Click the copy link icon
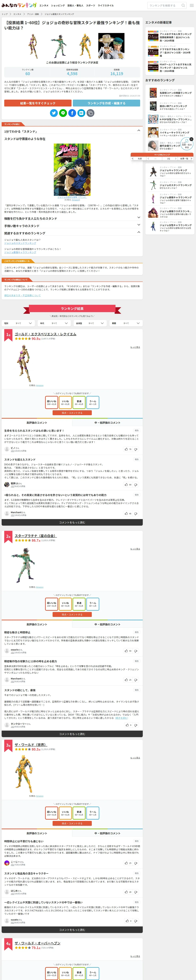This screenshot has height=980, width=196. [x=90, y=113]
